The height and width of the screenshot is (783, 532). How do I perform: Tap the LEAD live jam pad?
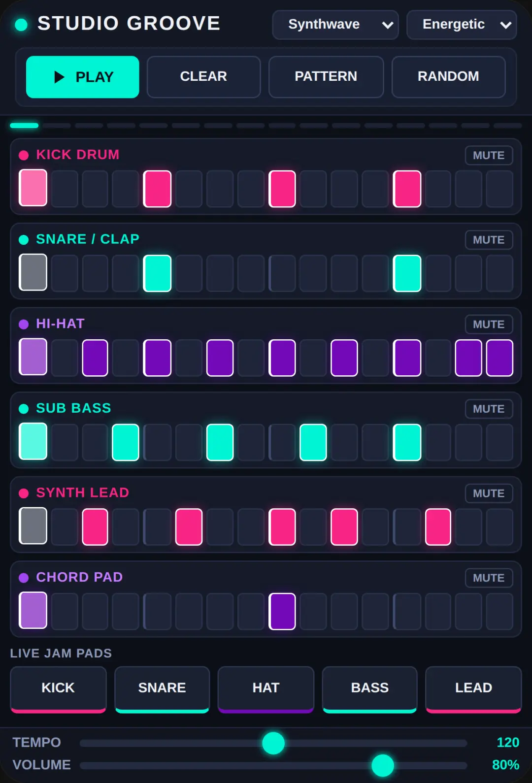[473, 689]
